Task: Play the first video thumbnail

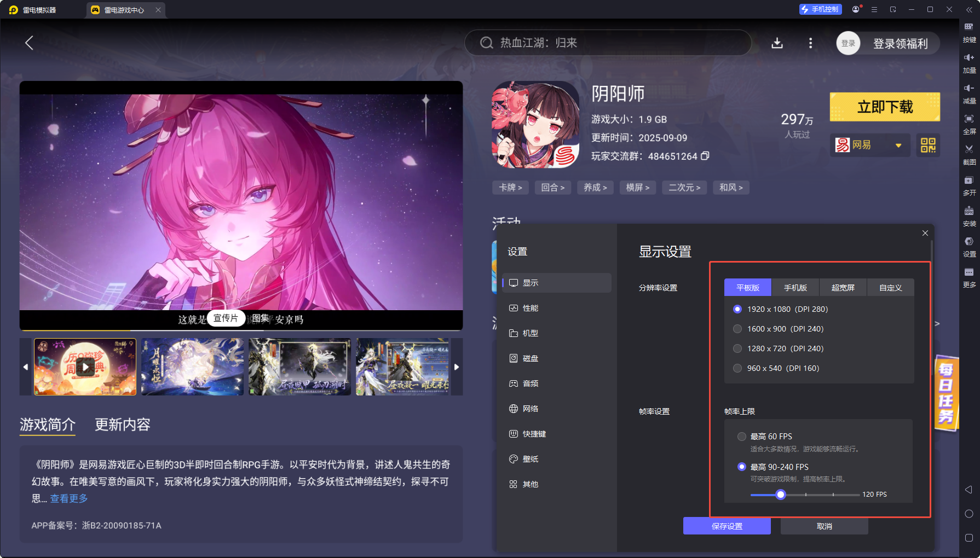Action: [x=85, y=367]
